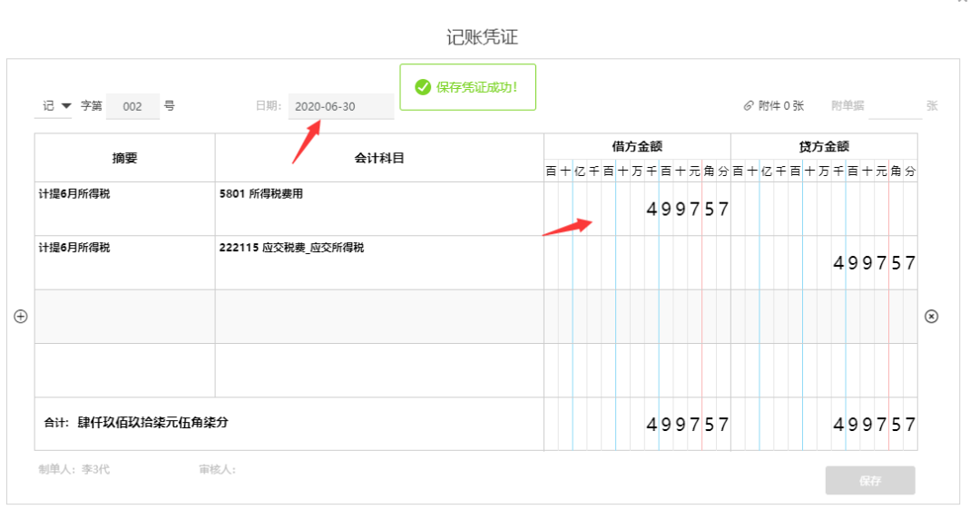The height and width of the screenshot is (519, 980).
Task: Click the 附单据 count input field
Action: (x=894, y=106)
